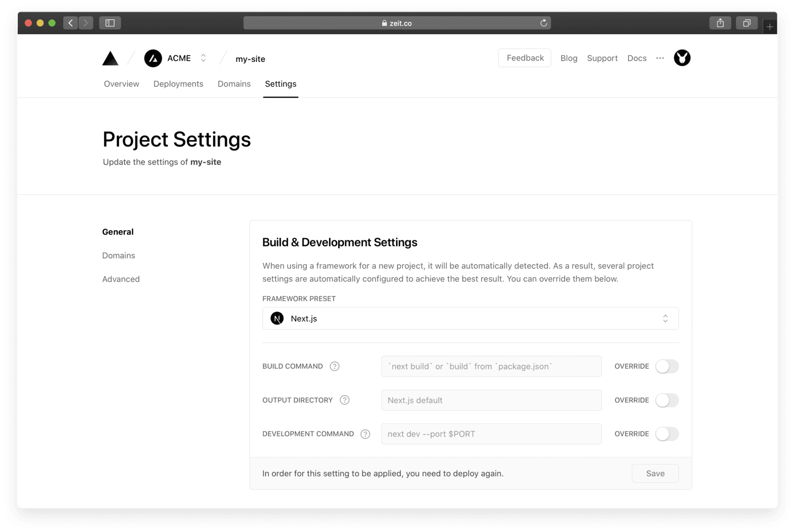795x532 pixels.
Task: Switch to the Deployments tab
Action: point(178,84)
